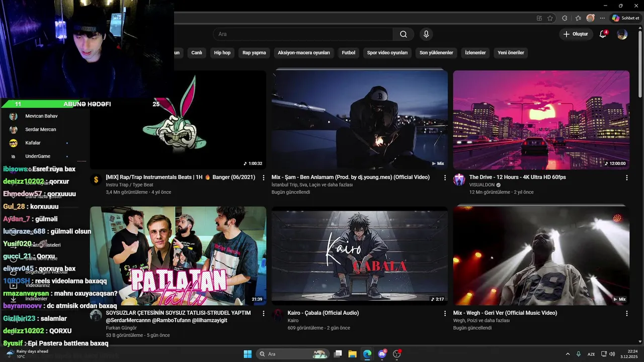The image size is (644, 362).
Task: Open Instru Trap / Type Beat channel link
Action: coord(129,185)
